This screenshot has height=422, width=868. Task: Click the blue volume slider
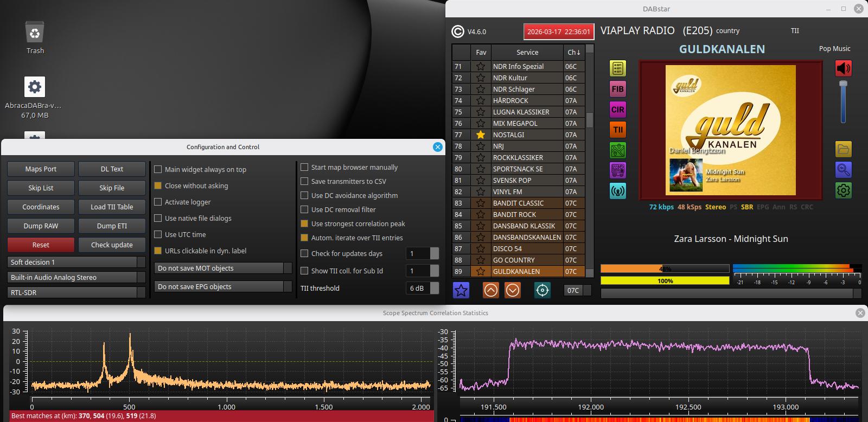pos(843,103)
